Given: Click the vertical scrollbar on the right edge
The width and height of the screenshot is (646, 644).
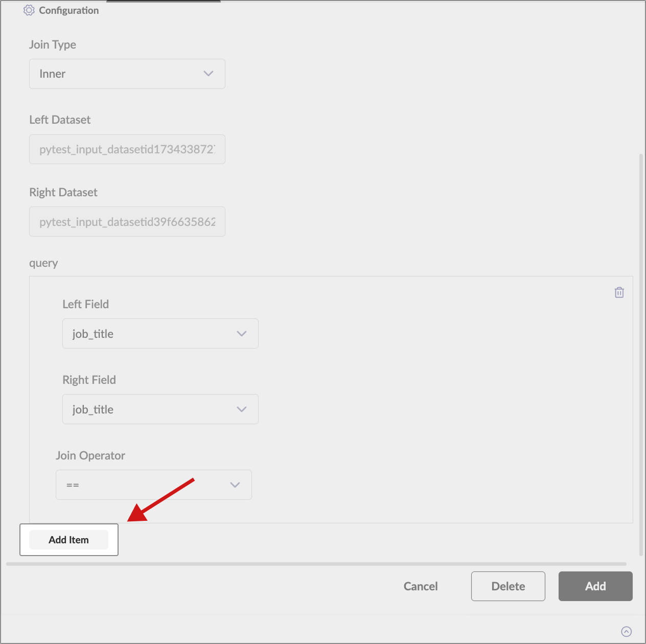Looking at the screenshot, I should 641,353.
